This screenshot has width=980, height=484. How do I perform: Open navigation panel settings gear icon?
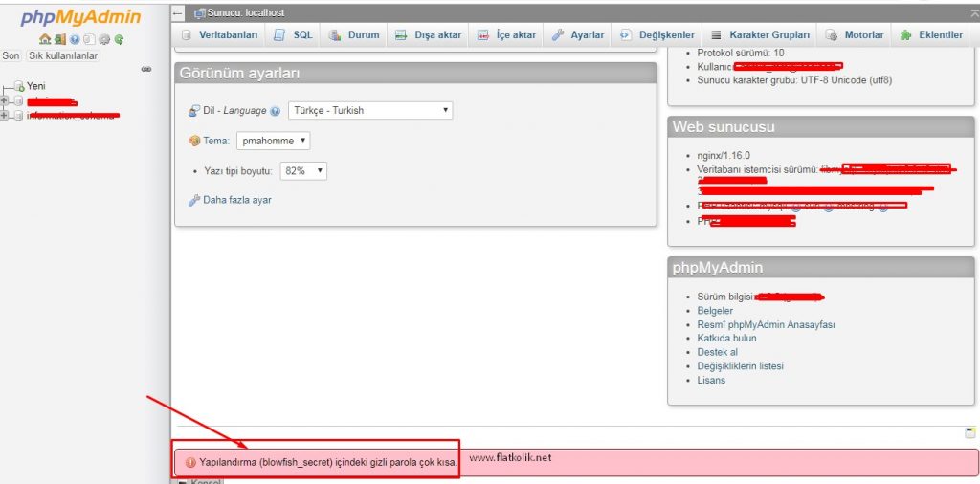pyautogui.click(x=103, y=39)
